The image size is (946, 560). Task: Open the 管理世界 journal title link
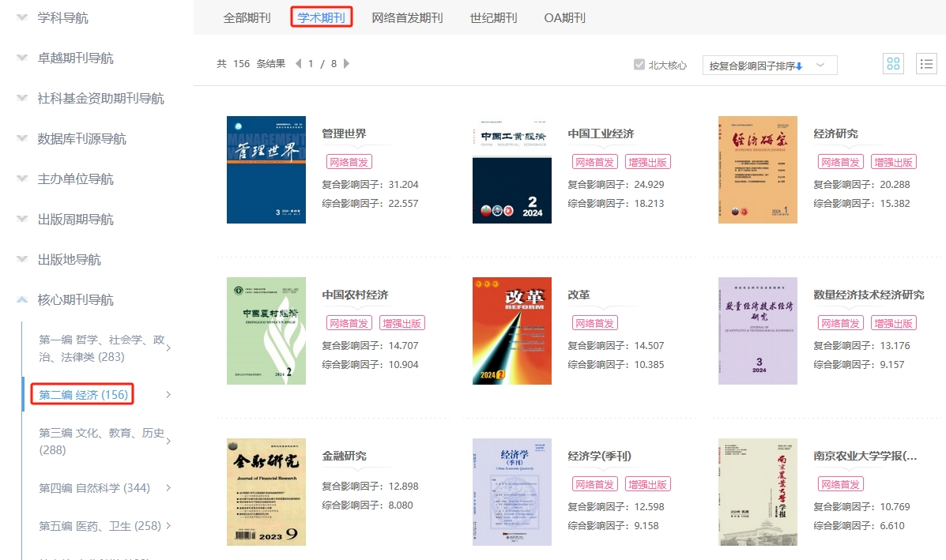pyautogui.click(x=344, y=133)
